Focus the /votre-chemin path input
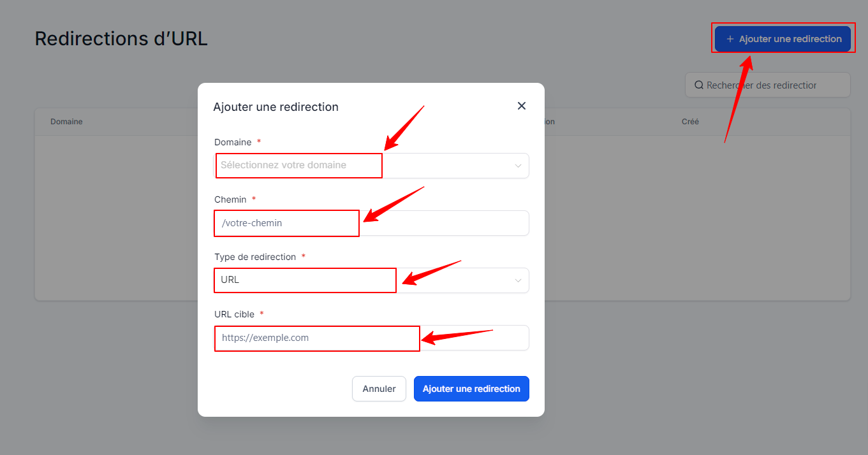The height and width of the screenshot is (455, 868). click(x=371, y=223)
